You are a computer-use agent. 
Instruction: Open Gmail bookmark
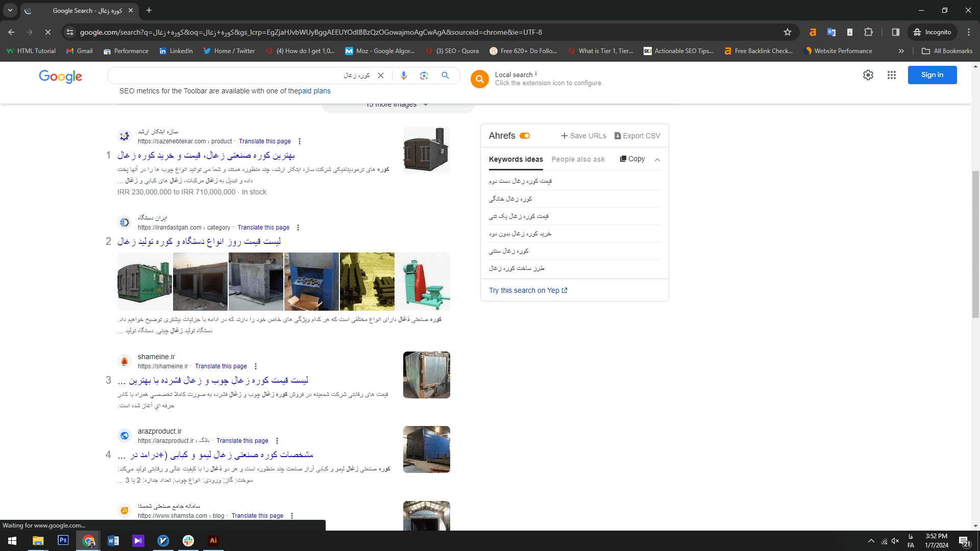click(x=80, y=51)
